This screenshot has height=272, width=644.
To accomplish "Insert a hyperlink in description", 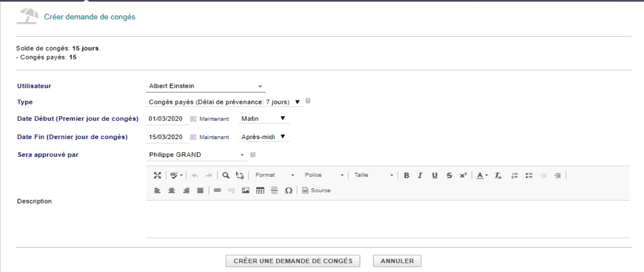I will [x=217, y=190].
